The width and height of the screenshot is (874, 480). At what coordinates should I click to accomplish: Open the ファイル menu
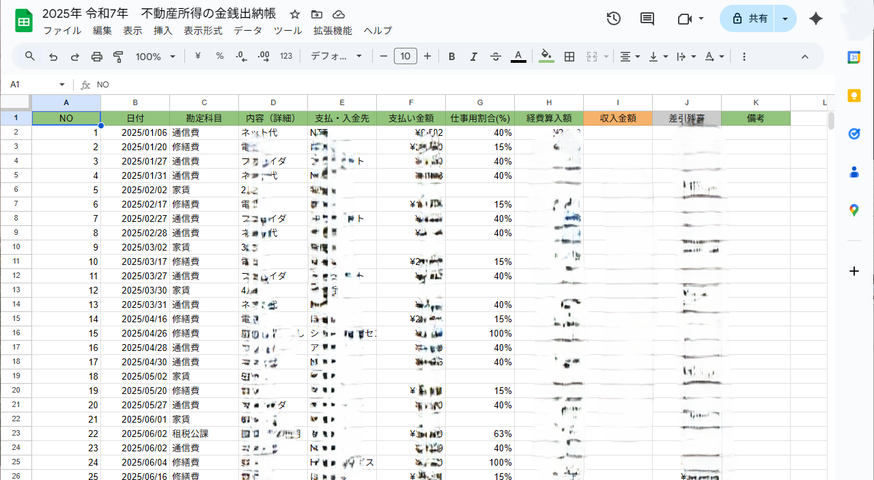click(x=62, y=31)
